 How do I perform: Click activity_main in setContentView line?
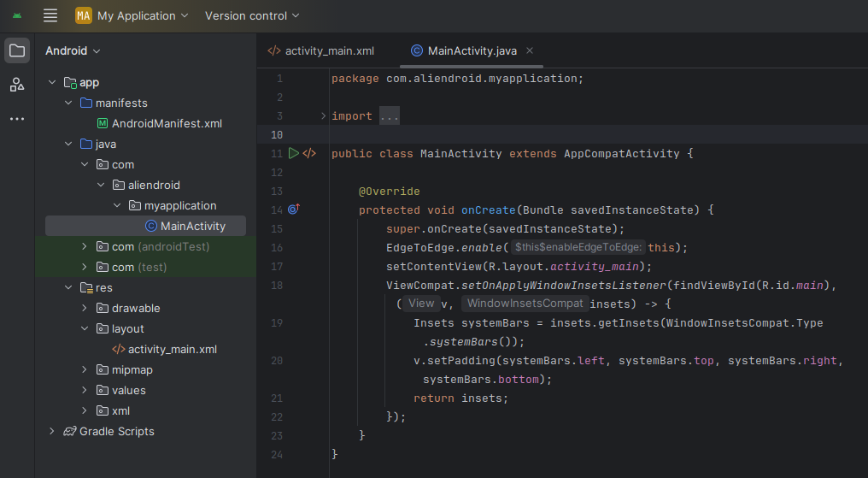(595, 267)
